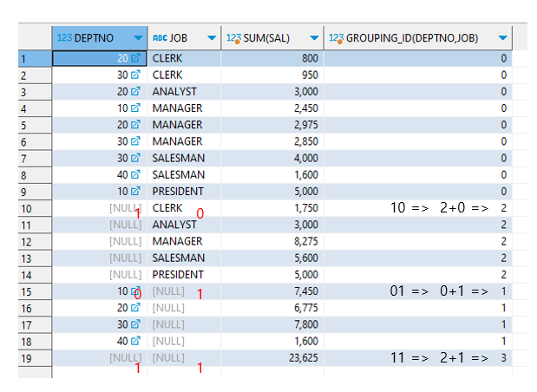Click the CLERK cell in row 2
537x392 pixels.
184,75
